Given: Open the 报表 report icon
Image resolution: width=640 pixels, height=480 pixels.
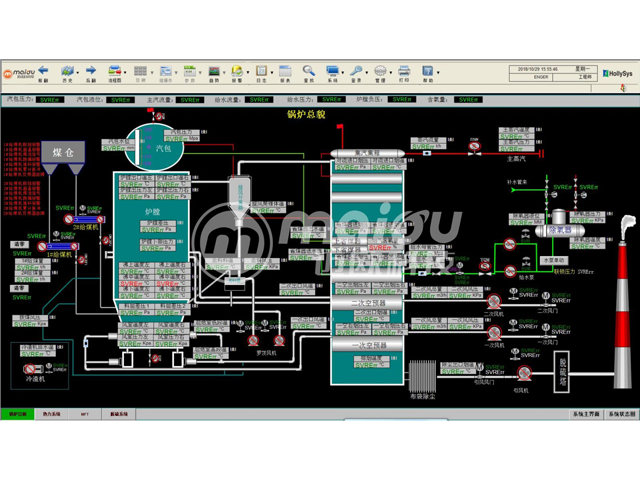Looking at the screenshot, I should (285, 71).
